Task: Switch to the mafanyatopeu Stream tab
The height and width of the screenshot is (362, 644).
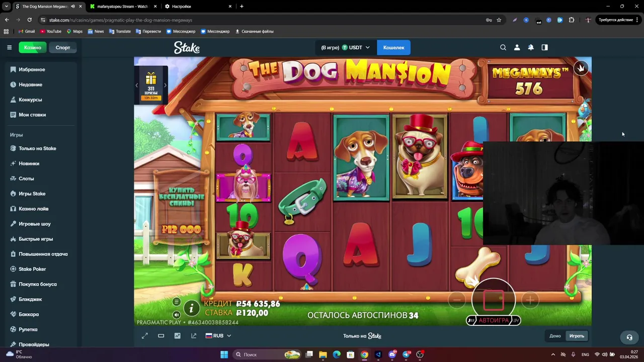Action: [123, 7]
